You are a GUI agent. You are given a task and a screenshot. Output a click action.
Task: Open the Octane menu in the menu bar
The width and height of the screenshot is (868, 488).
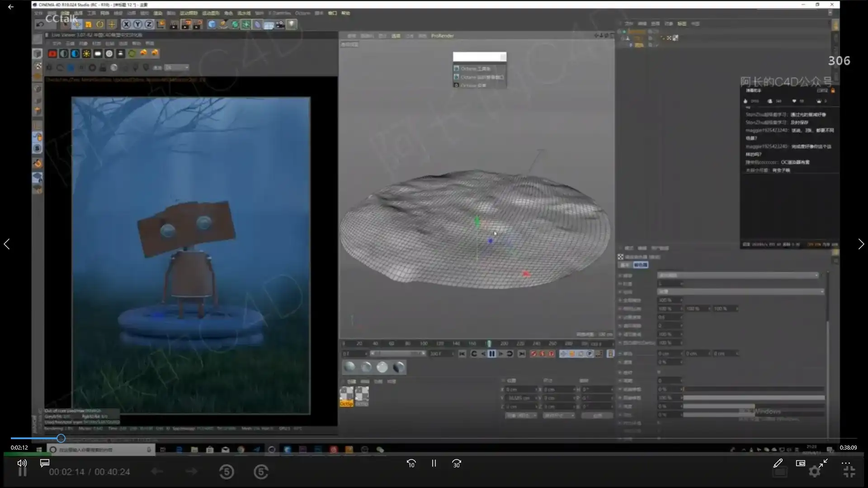[302, 13]
